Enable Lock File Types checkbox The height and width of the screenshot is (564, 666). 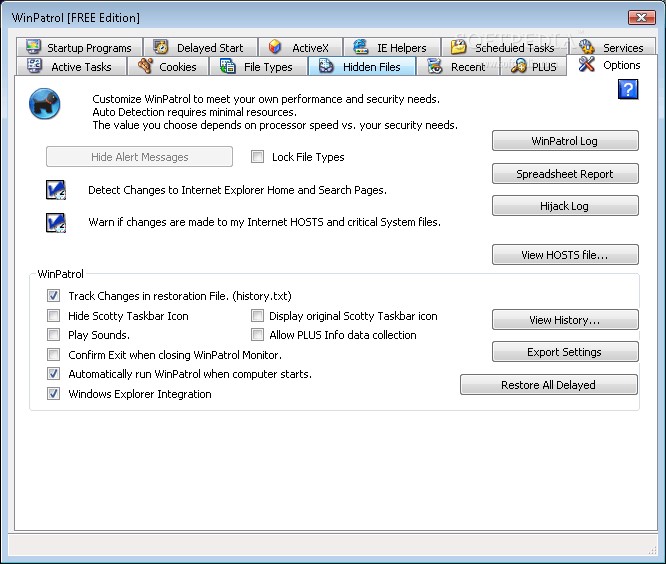point(257,157)
